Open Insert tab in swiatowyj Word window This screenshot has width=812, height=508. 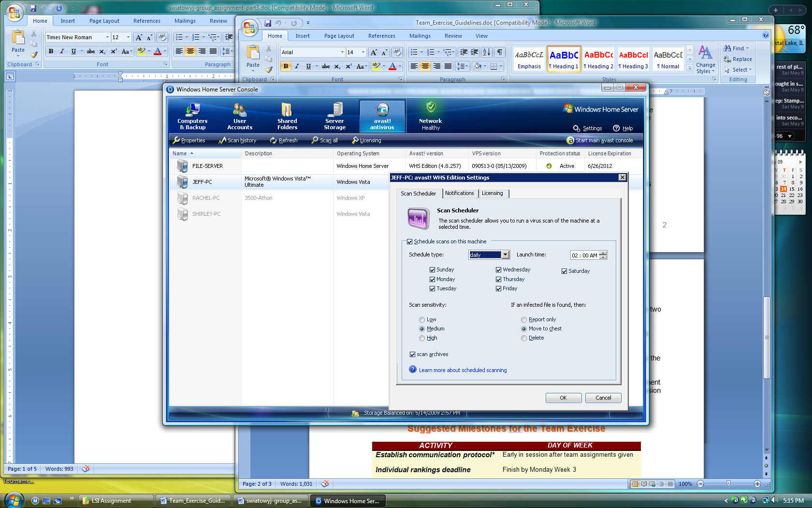pyautogui.click(x=68, y=21)
